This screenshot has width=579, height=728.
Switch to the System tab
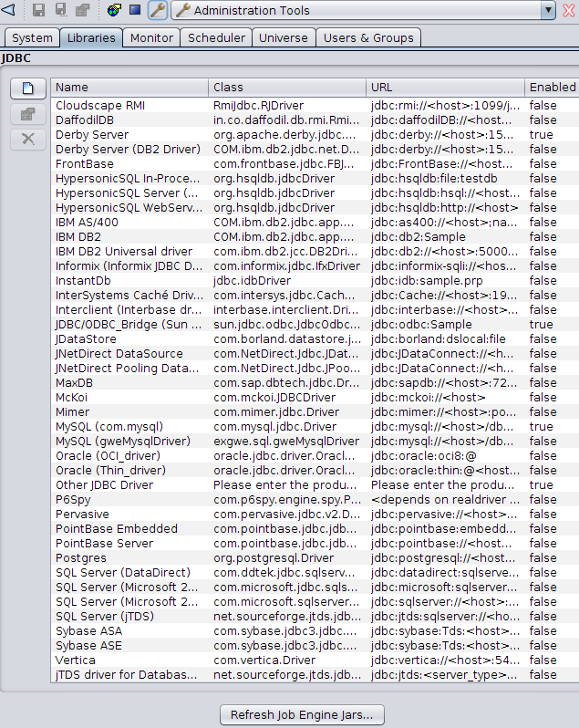tap(32, 37)
